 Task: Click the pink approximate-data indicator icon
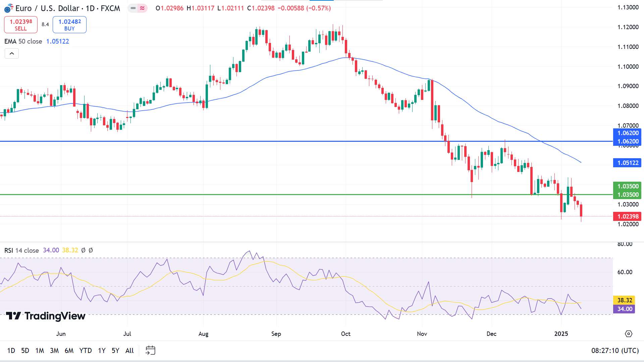pyautogui.click(x=143, y=8)
